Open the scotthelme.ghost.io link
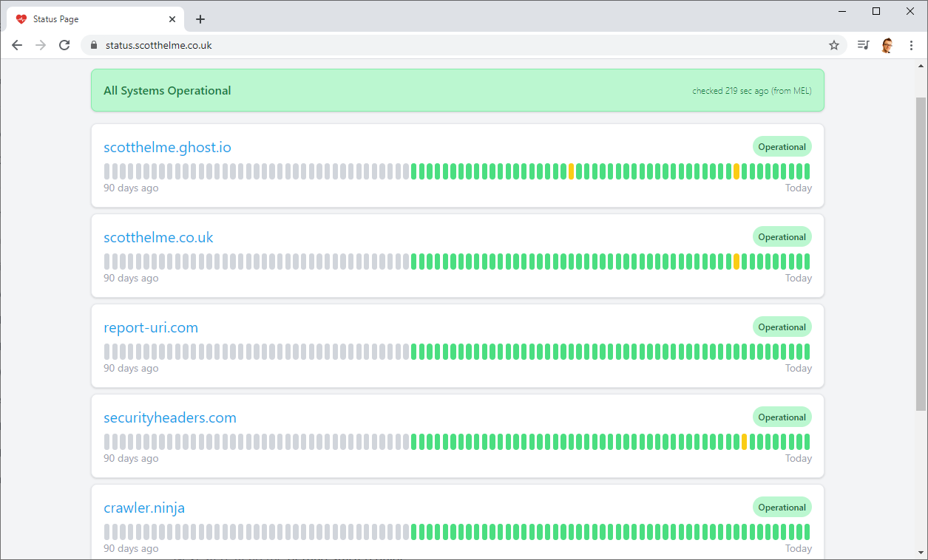The width and height of the screenshot is (928, 560). 167,147
